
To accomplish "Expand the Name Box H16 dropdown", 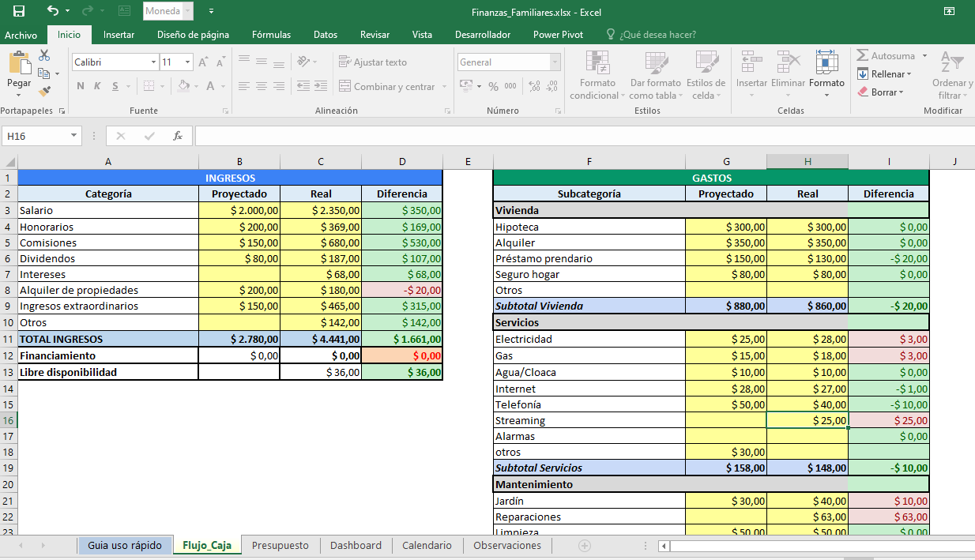I will coord(75,136).
